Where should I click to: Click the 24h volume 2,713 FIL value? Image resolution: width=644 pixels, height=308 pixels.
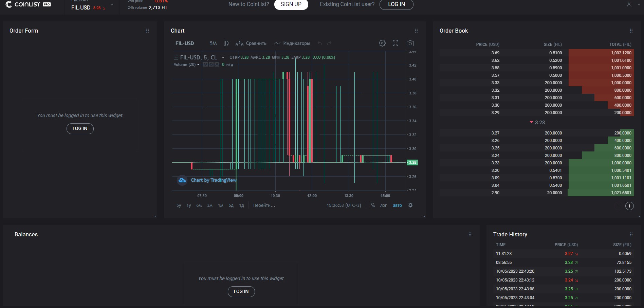[x=158, y=7]
